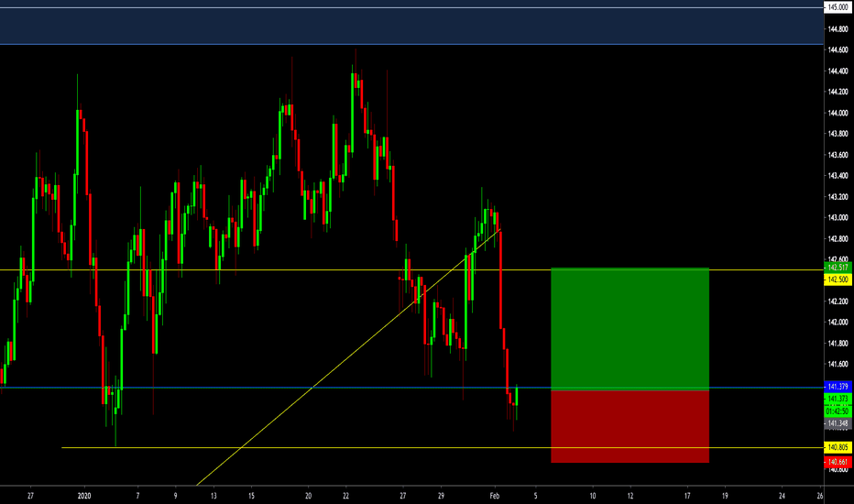Click the 19 date label on time axis
The height and width of the screenshot is (504, 854).
tap(725, 496)
